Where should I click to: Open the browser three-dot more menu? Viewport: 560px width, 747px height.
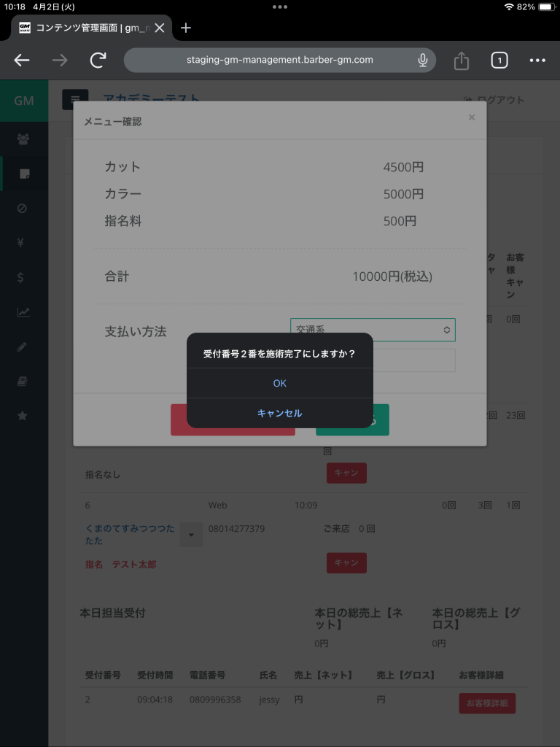[537, 61]
